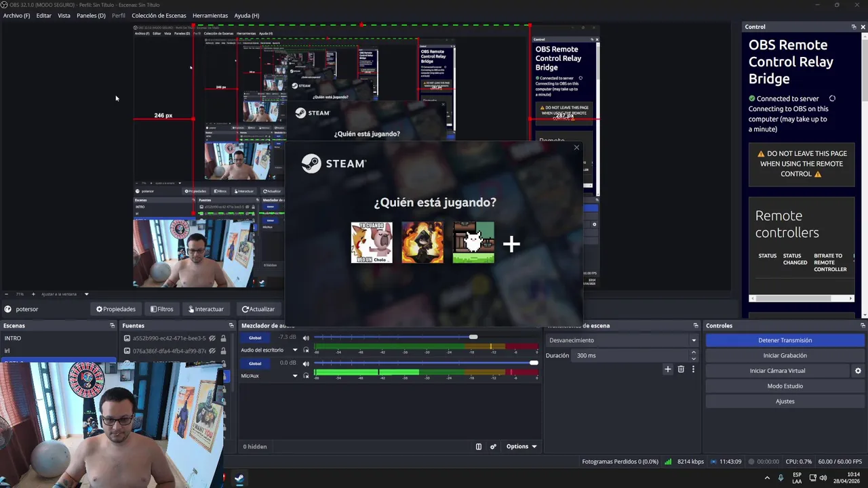868x488 pixels.
Task: Float the Fuentes panel
Action: 231,325
